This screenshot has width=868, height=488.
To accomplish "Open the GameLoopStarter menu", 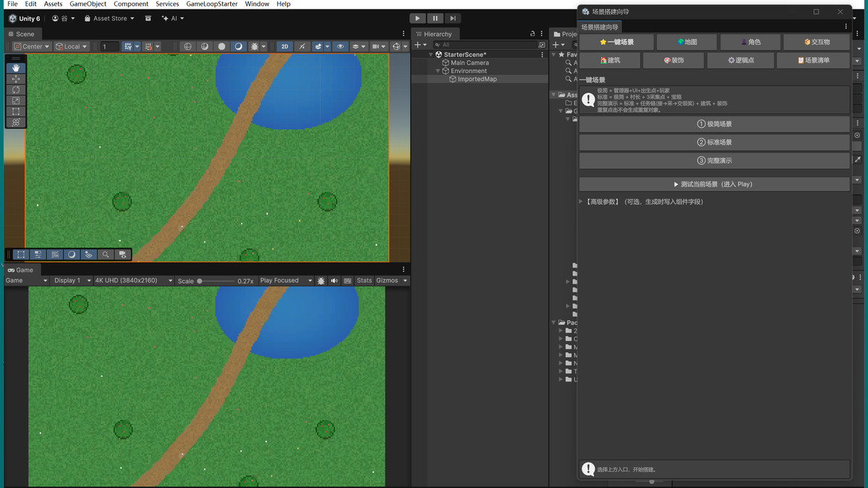I will pos(212,4).
